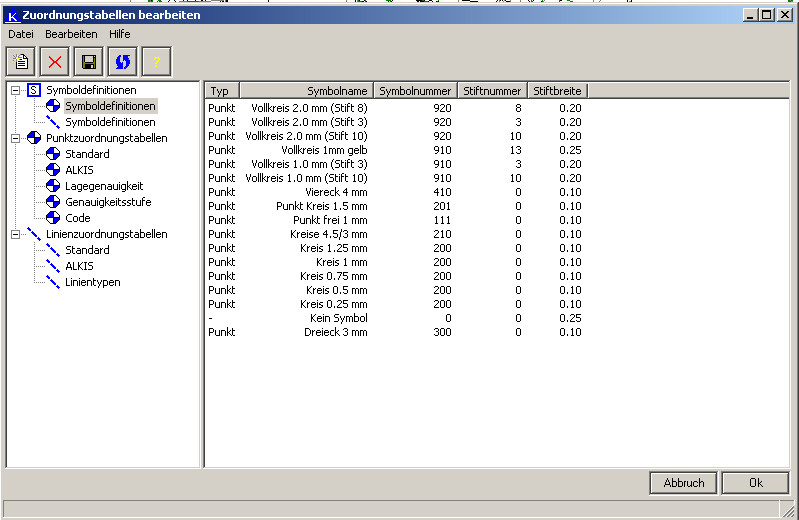799x520 pixels.
Task: Select row Vollkreis 2.0 mm (Stift 10)
Action: coord(395,136)
